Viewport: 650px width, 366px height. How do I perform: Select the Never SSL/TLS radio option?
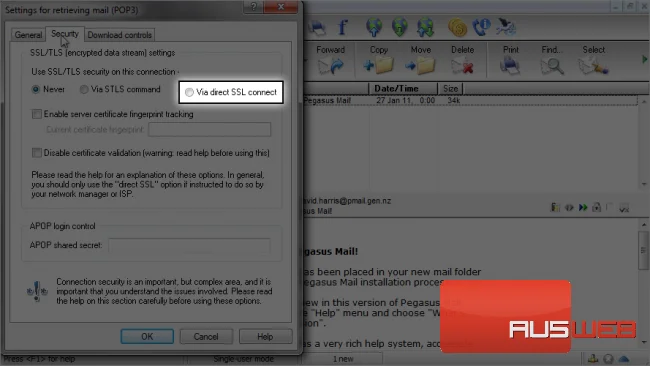coord(36,89)
